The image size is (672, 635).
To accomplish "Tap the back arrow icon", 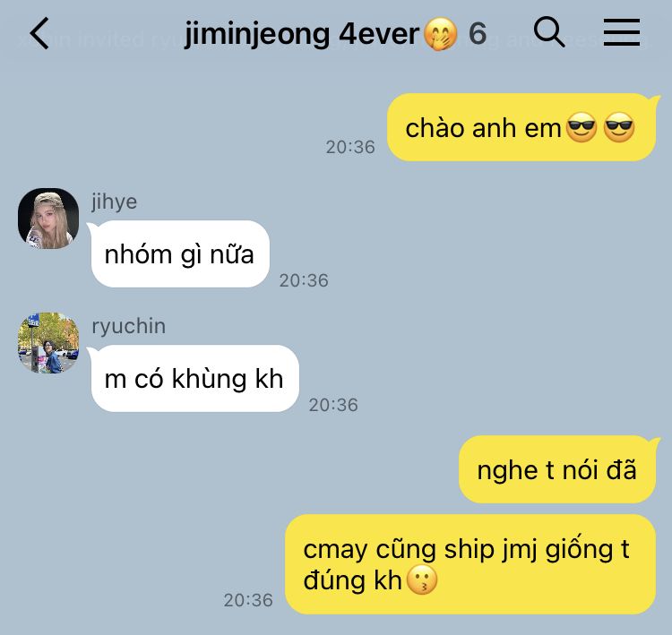I will (39, 33).
